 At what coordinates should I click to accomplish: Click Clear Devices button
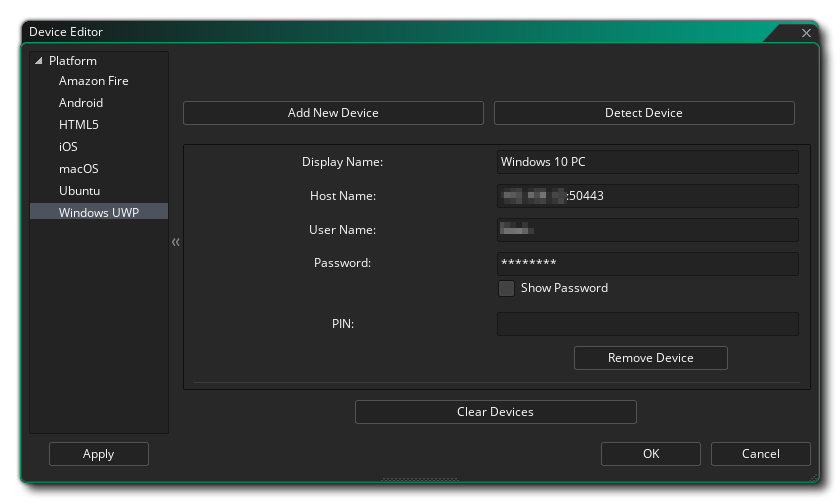(496, 412)
